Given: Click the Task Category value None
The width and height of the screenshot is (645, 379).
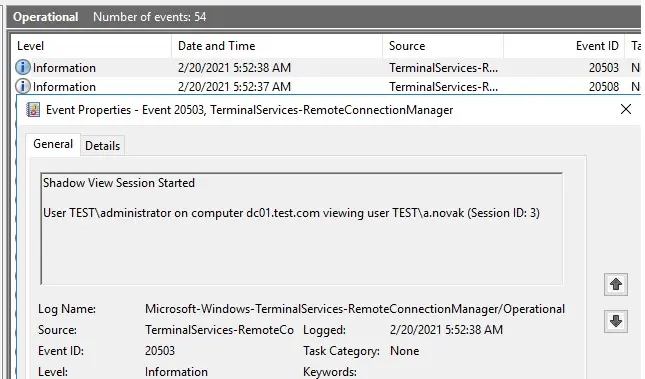Looking at the screenshot, I should (x=405, y=351).
